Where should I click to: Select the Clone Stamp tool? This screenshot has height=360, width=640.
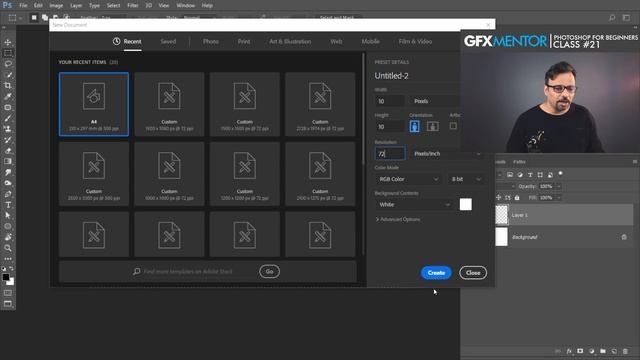(8, 129)
